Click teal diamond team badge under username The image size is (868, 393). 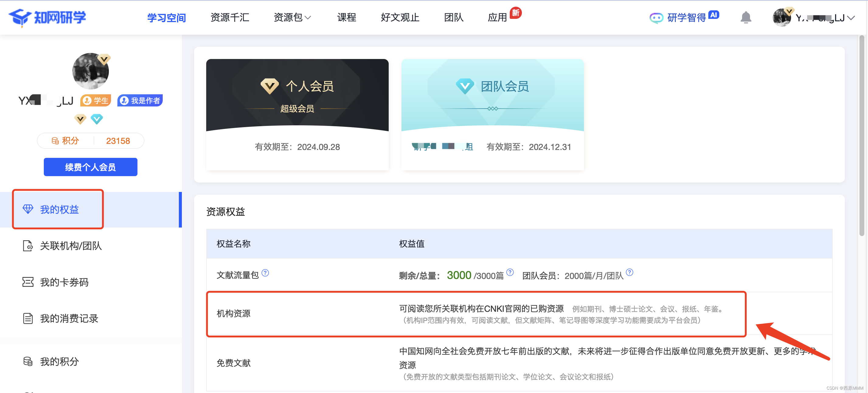coord(97,119)
